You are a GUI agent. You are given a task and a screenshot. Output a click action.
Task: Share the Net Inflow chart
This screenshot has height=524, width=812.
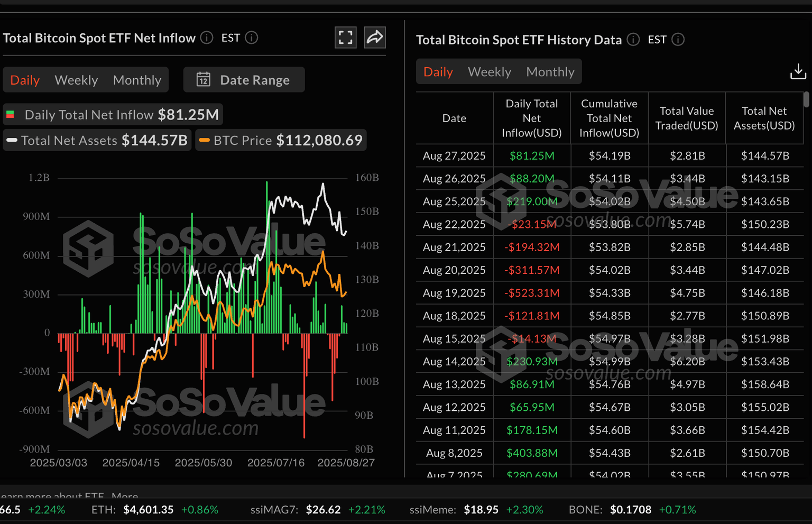tap(375, 38)
